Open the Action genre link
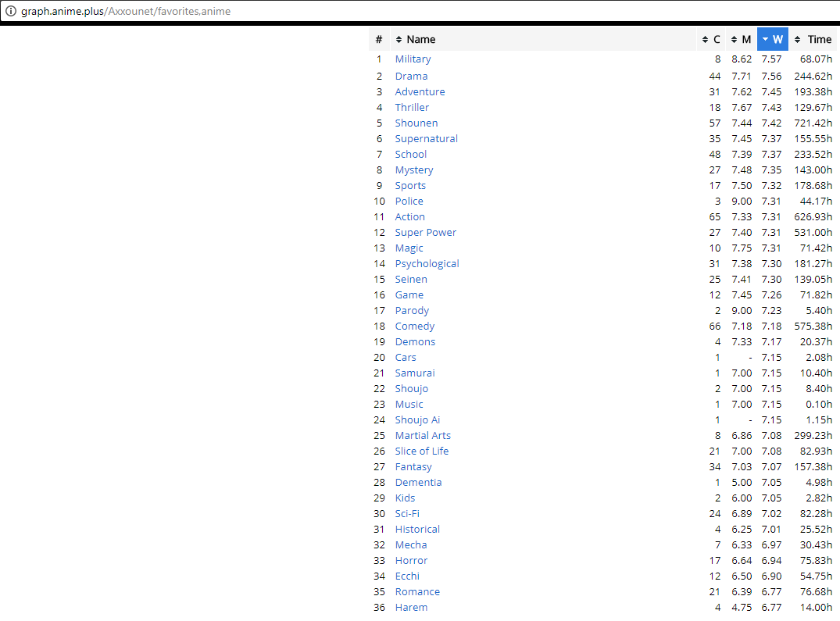 pyautogui.click(x=409, y=216)
